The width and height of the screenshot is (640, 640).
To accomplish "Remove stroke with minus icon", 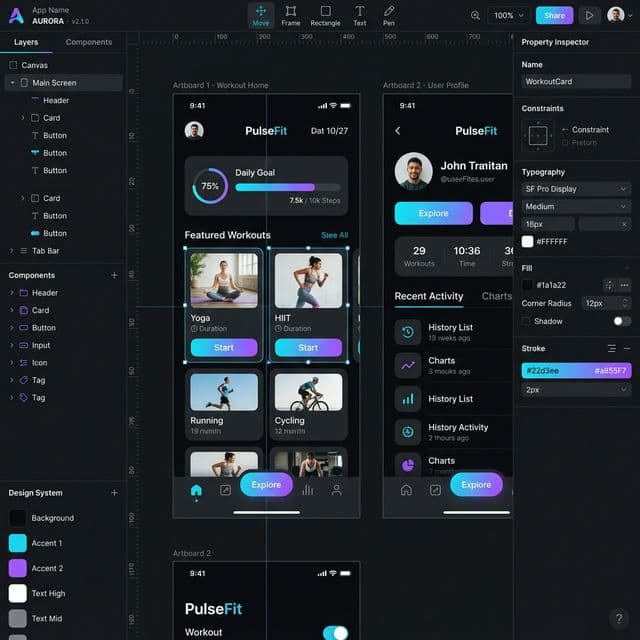I will pyautogui.click(x=627, y=348).
